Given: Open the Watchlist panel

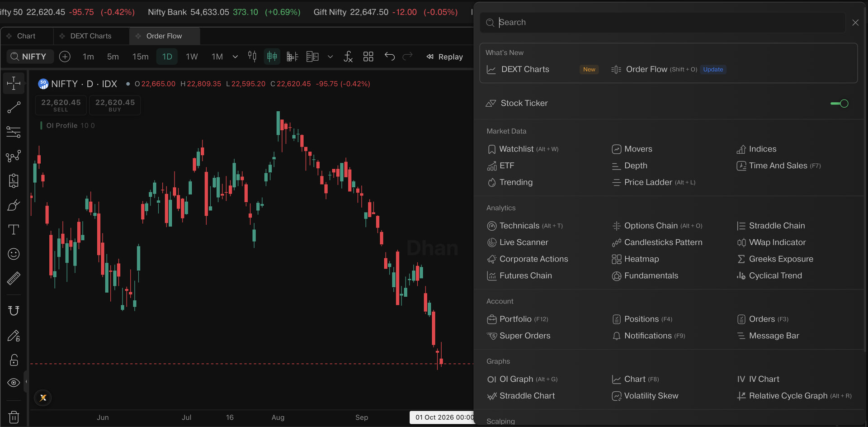Looking at the screenshot, I should coord(523,149).
